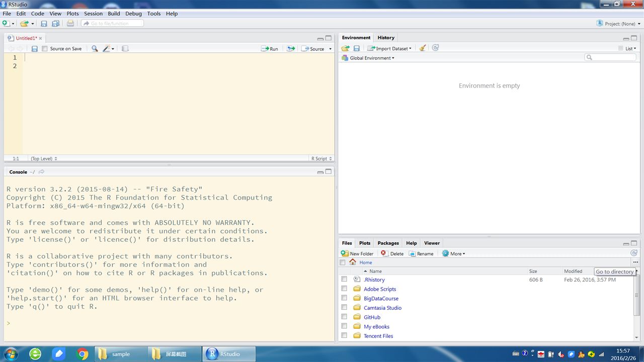Maximize the Environment pane
The width and height of the screenshot is (644, 362).
[x=634, y=38]
